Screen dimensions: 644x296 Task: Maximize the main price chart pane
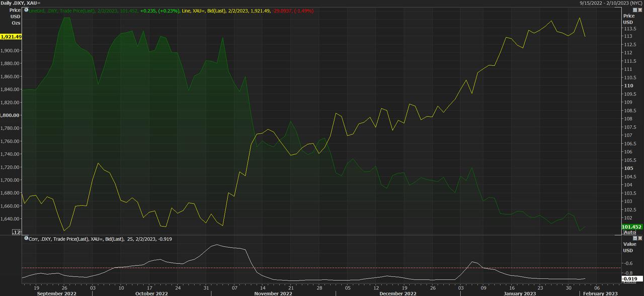coord(634,10)
